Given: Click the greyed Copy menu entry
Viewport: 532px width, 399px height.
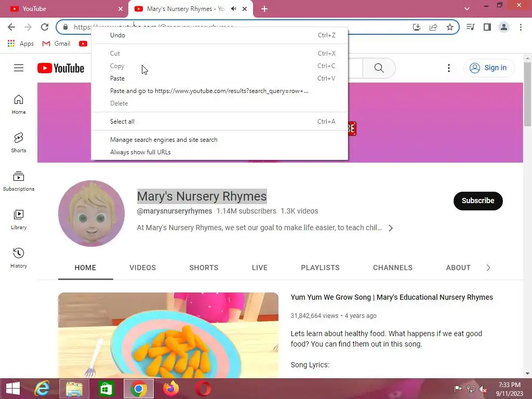Looking at the screenshot, I should coord(220,66).
